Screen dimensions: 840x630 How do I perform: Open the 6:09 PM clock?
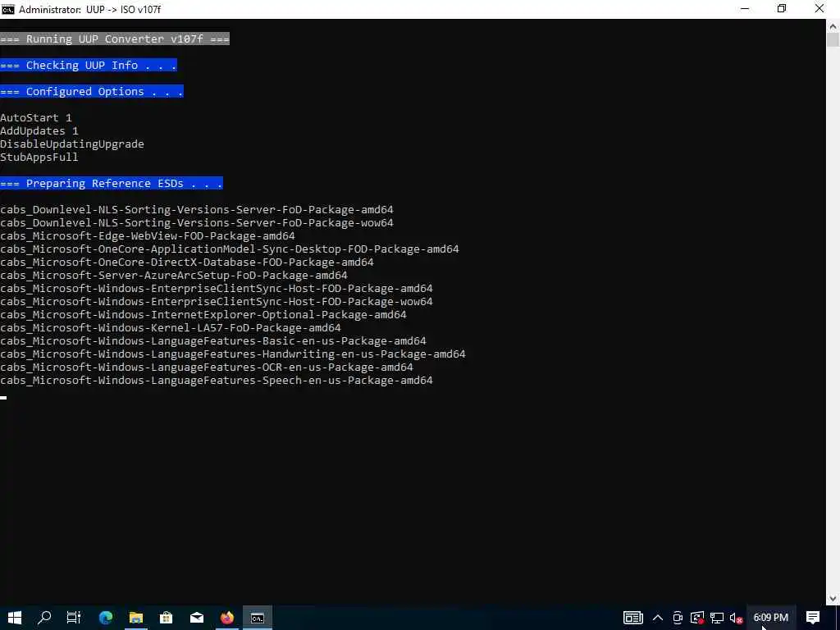771,618
